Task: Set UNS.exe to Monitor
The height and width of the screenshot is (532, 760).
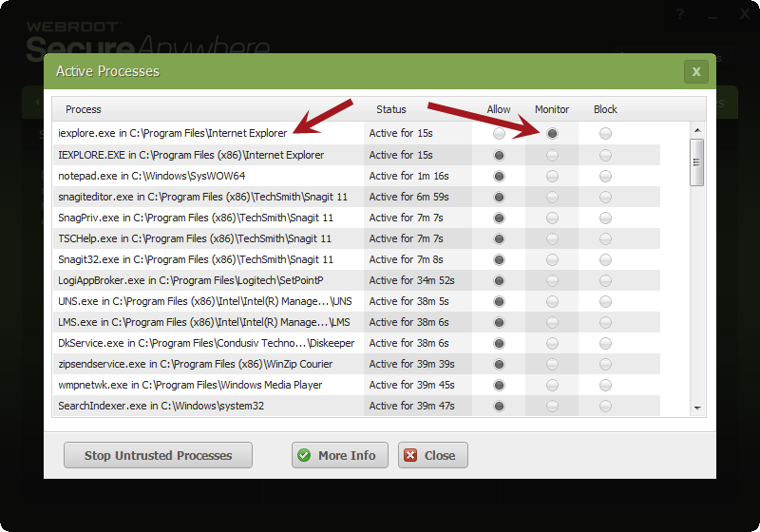Action: tap(552, 301)
